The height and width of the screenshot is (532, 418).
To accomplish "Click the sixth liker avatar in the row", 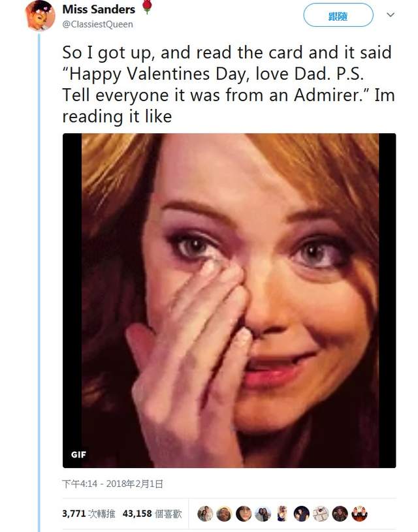I will point(301,513).
